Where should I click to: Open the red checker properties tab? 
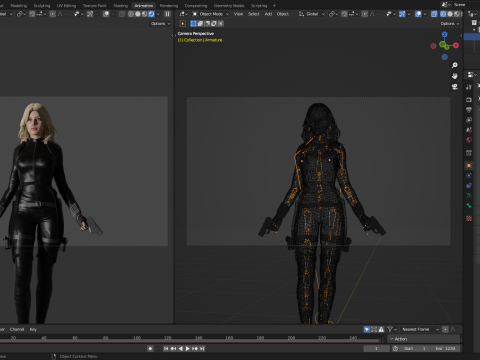(x=469, y=218)
